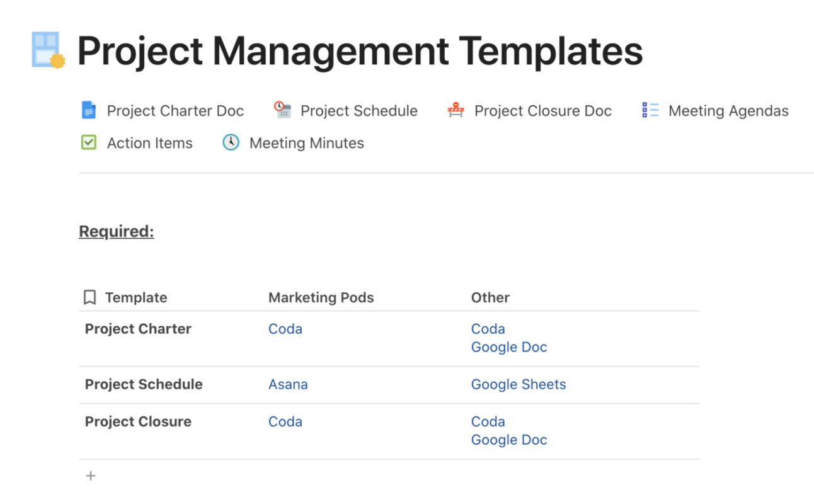Click the bookmark icon in Template column header
The image size is (814, 504).
coord(90,297)
